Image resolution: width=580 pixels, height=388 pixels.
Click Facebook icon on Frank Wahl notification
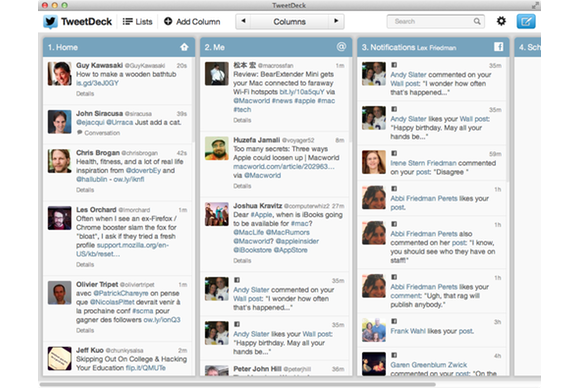coord(394,321)
